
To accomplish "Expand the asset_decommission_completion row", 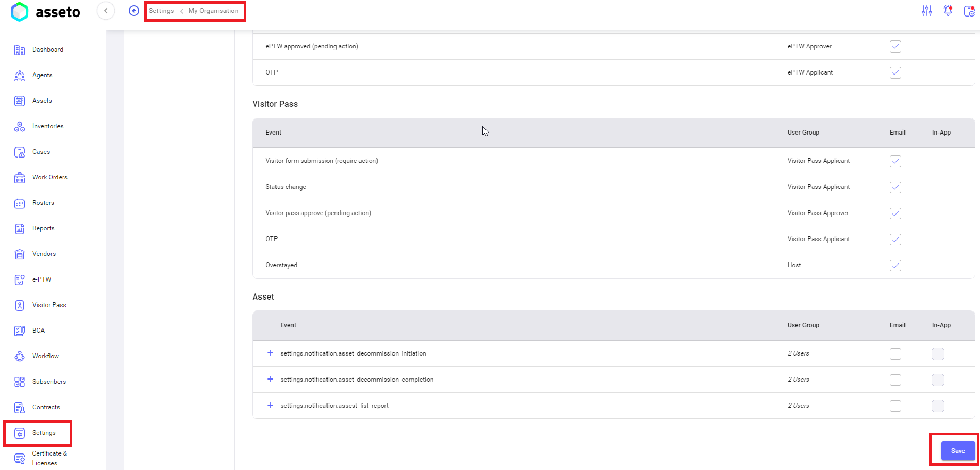I will 270,380.
